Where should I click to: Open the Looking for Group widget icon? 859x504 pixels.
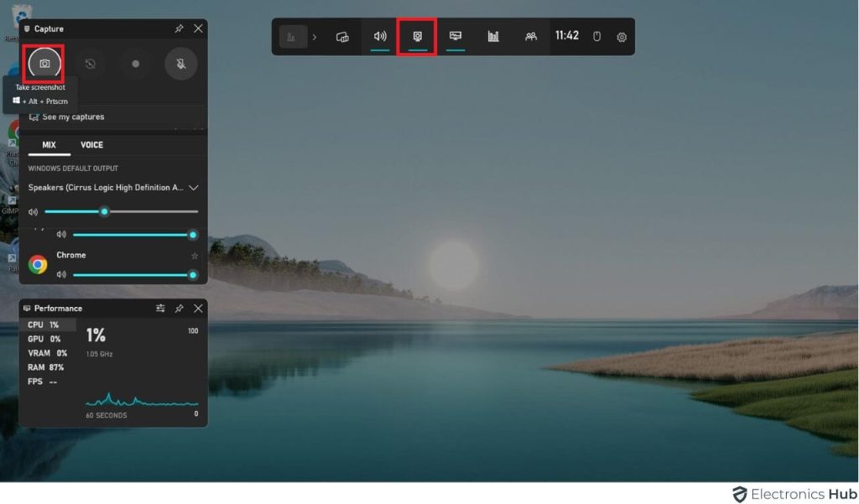tap(529, 36)
